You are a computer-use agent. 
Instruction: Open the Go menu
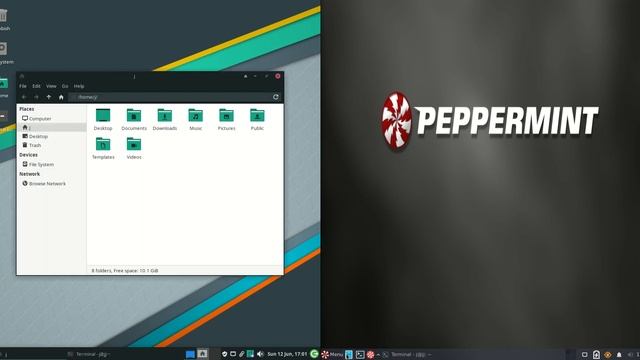click(x=65, y=86)
